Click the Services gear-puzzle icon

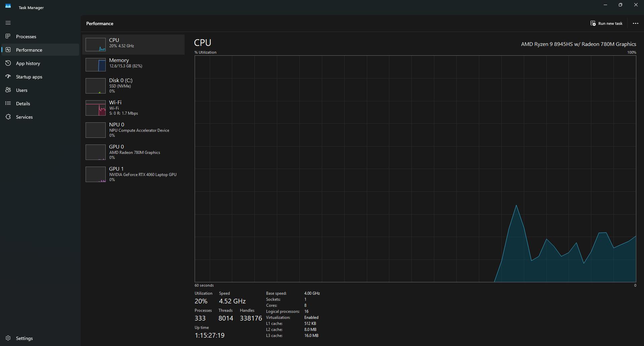pos(8,117)
